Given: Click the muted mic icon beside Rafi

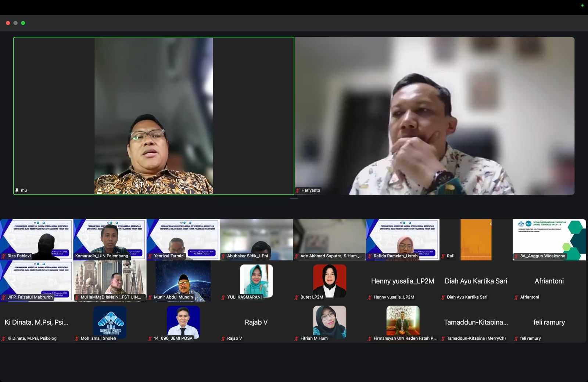Looking at the screenshot, I should 443,256.
